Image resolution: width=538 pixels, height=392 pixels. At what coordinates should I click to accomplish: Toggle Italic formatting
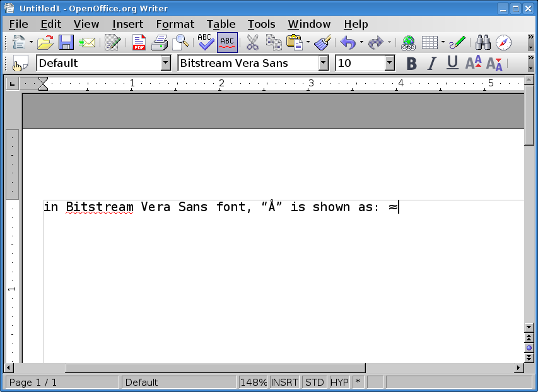click(431, 64)
